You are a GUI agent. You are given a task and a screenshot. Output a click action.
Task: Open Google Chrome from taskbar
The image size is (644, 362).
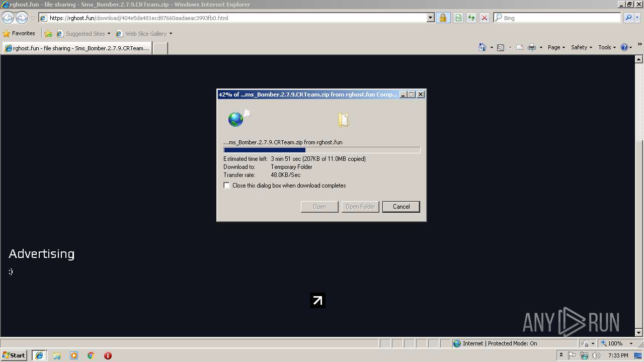91,355
